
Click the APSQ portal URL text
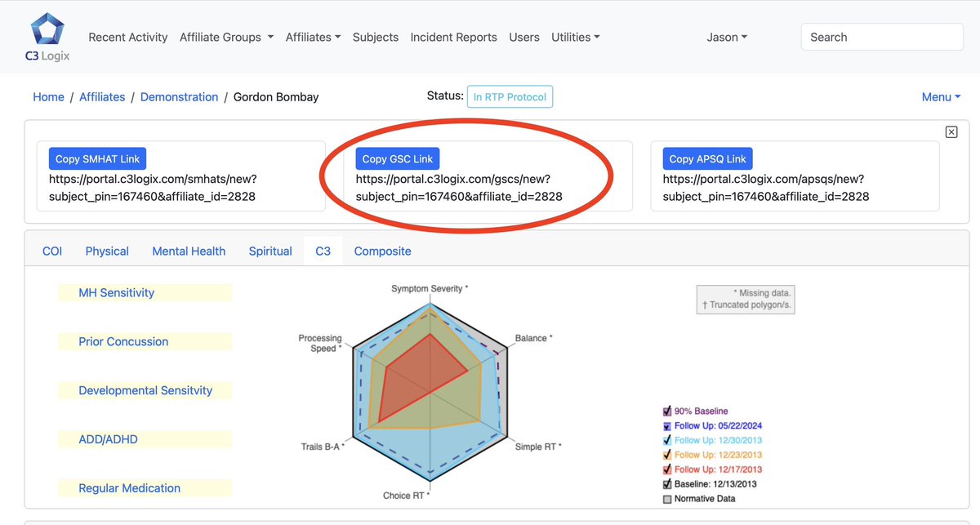click(766, 187)
